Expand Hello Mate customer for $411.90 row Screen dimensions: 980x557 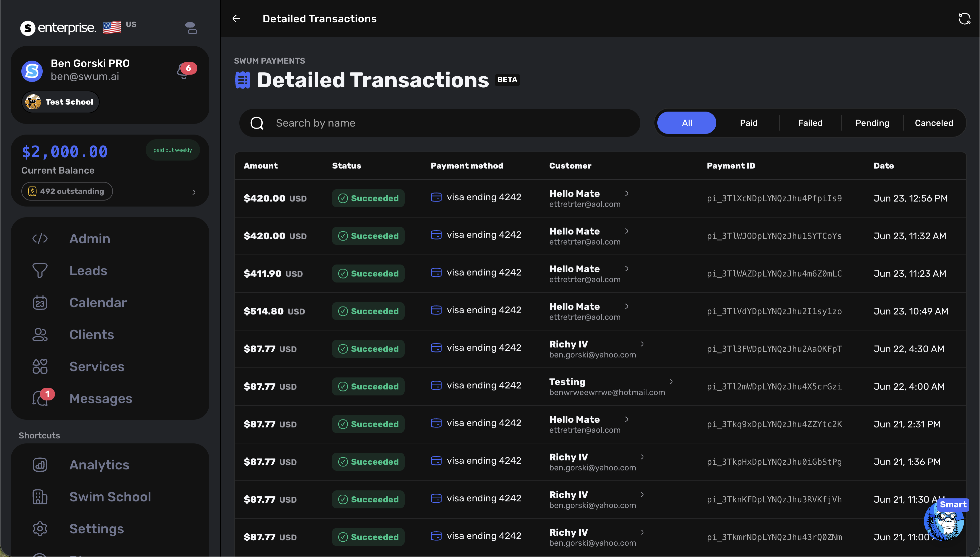(x=627, y=269)
